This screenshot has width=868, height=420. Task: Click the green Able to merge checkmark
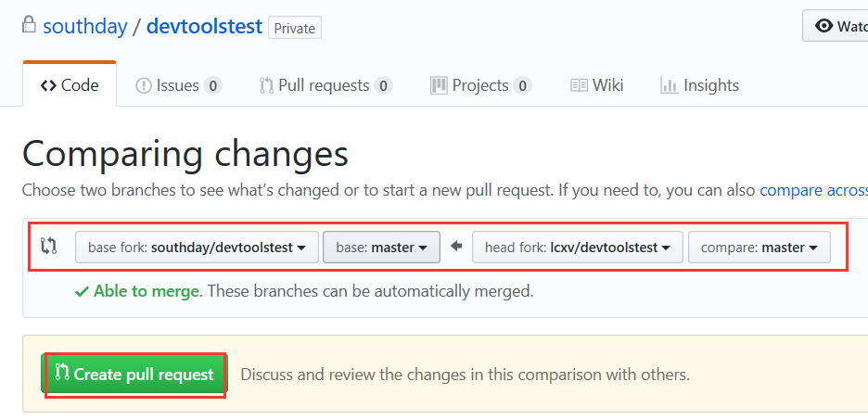[82, 291]
